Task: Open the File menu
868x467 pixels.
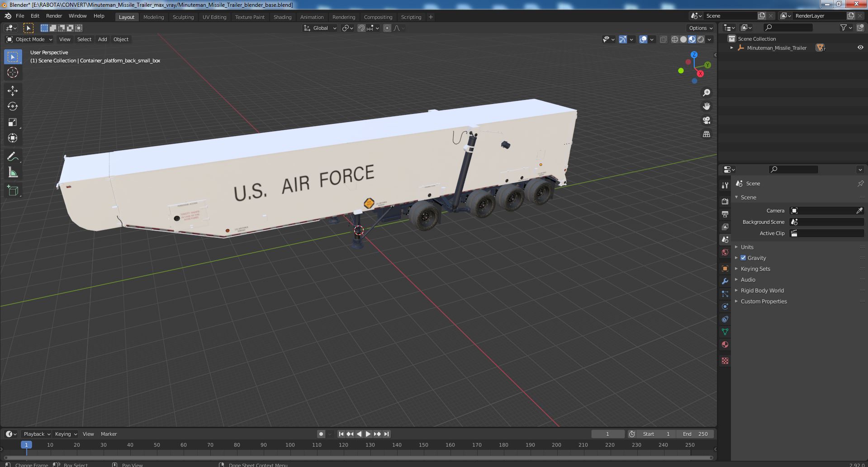Action: 20,16
